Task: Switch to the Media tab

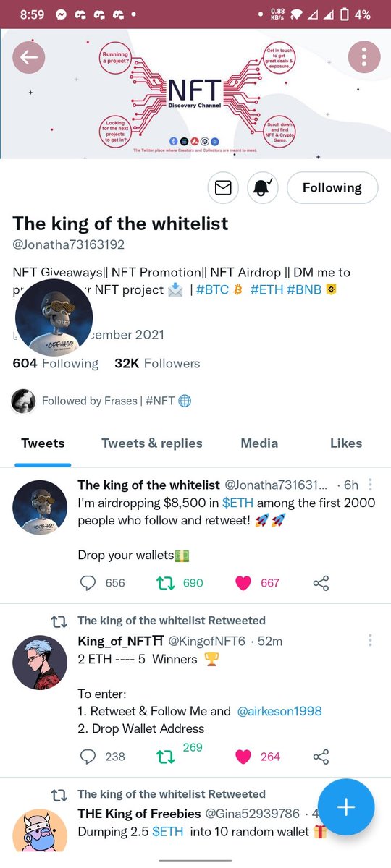Action: (x=259, y=443)
